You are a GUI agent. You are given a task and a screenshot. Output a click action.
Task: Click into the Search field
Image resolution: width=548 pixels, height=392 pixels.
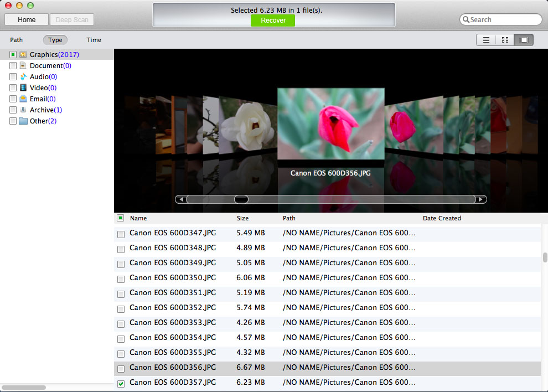pos(500,19)
